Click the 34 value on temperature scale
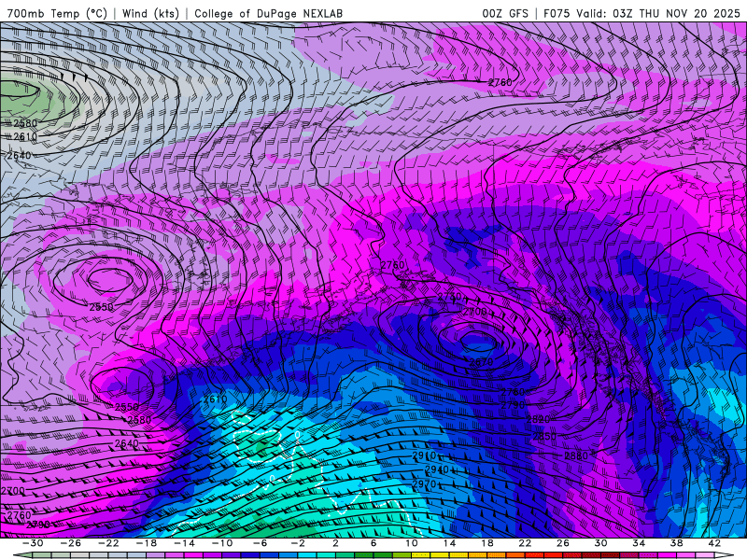 pos(639,543)
